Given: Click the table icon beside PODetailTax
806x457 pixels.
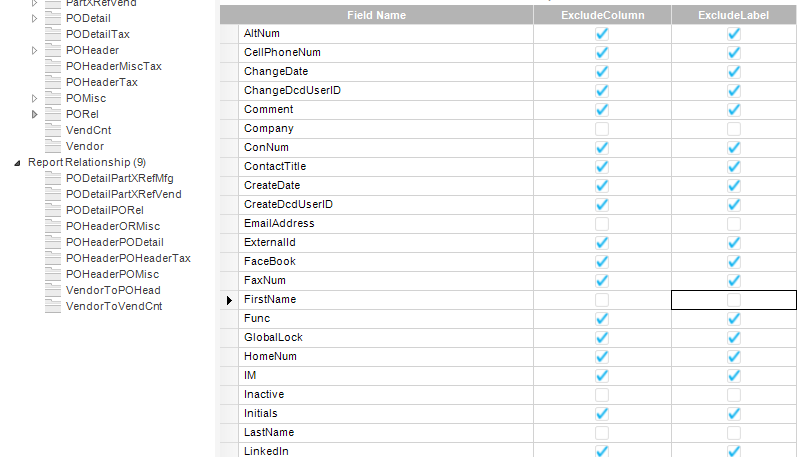Looking at the screenshot, I should tap(53, 34).
